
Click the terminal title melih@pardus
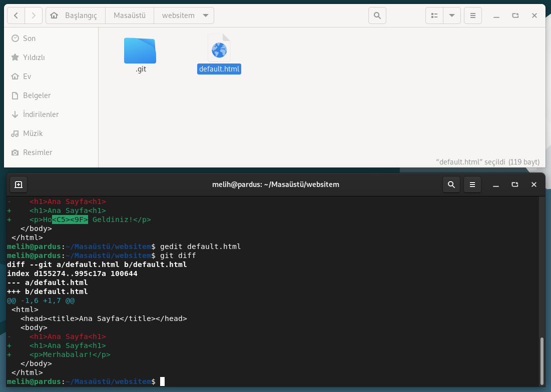point(275,184)
